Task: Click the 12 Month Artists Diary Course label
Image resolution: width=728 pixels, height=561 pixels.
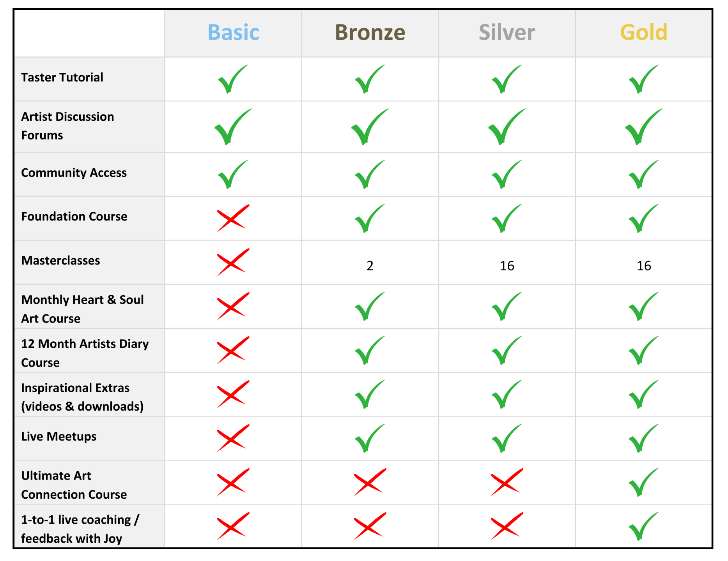Action: point(85,353)
